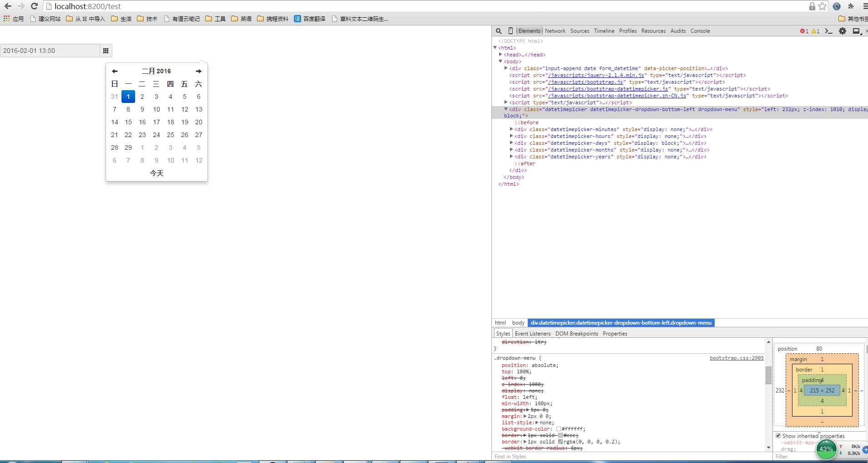Go to previous month with left arrow
The width and height of the screenshot is (868, 463).
[115, 71]
